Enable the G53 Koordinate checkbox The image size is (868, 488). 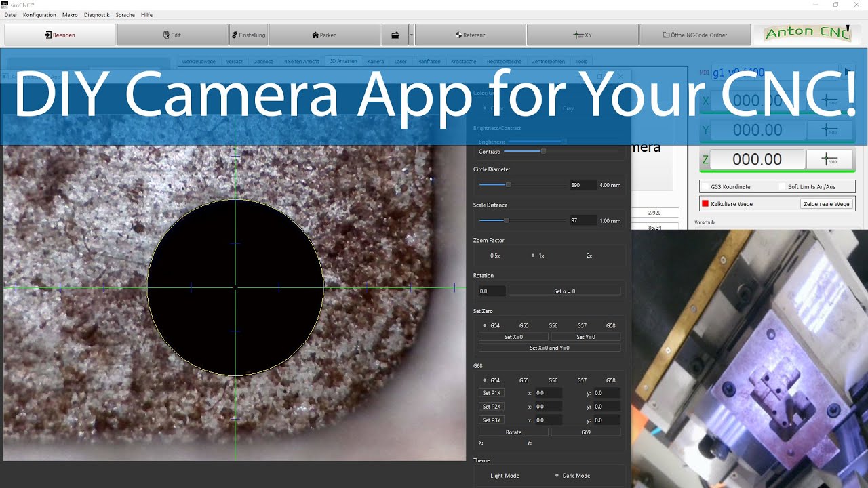[x=705, y=186]
